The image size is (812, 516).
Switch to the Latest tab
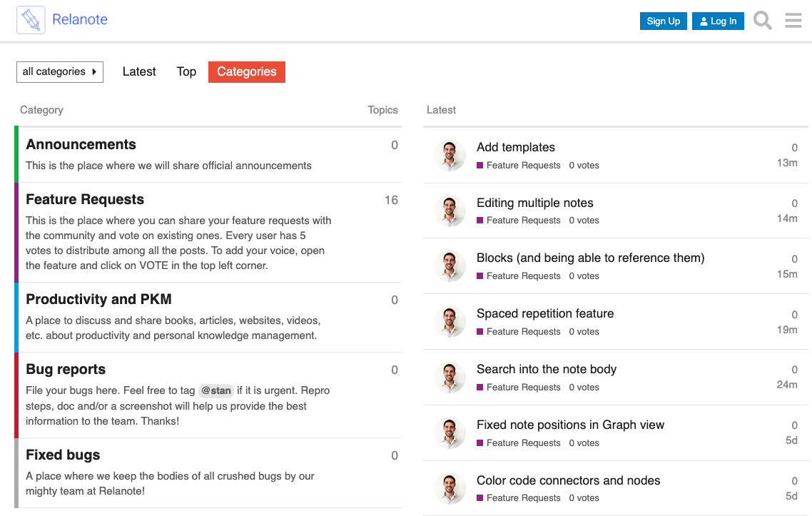click(x=139, y=72)
